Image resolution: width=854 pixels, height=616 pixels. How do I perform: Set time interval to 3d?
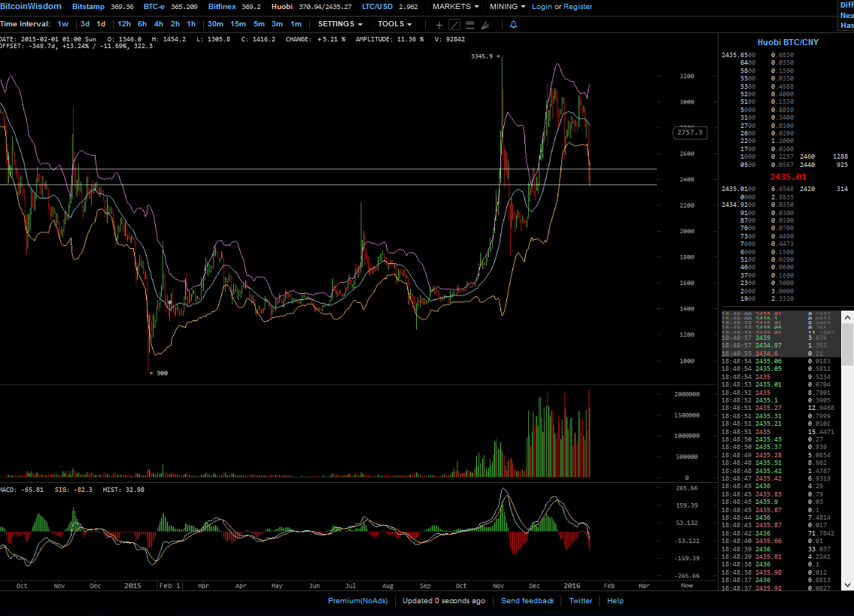coord(85,24)
